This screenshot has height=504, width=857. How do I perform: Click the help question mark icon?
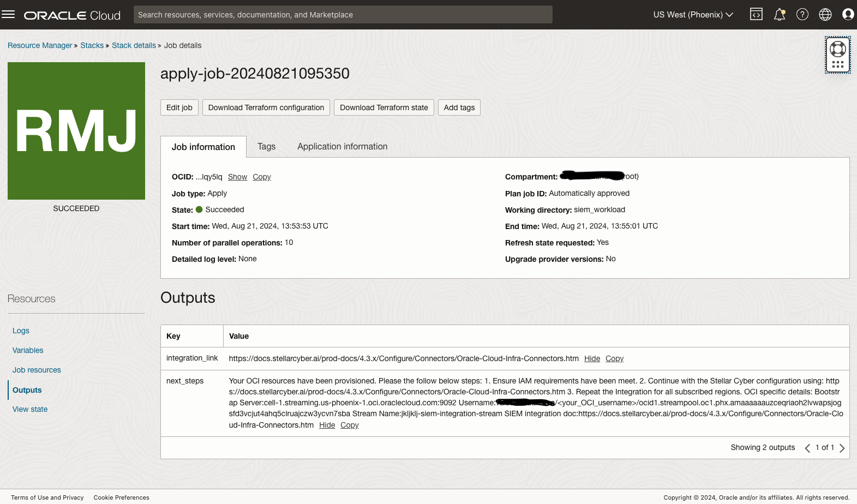(x=802, y=15)
